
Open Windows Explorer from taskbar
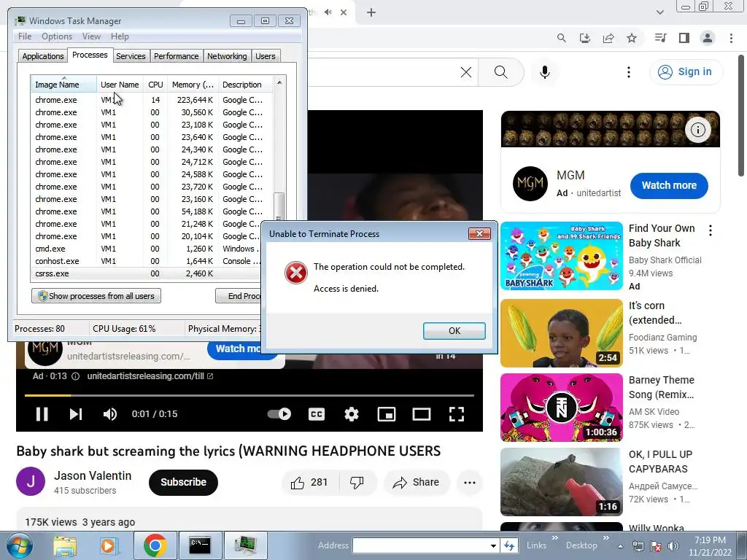point(65,545)
